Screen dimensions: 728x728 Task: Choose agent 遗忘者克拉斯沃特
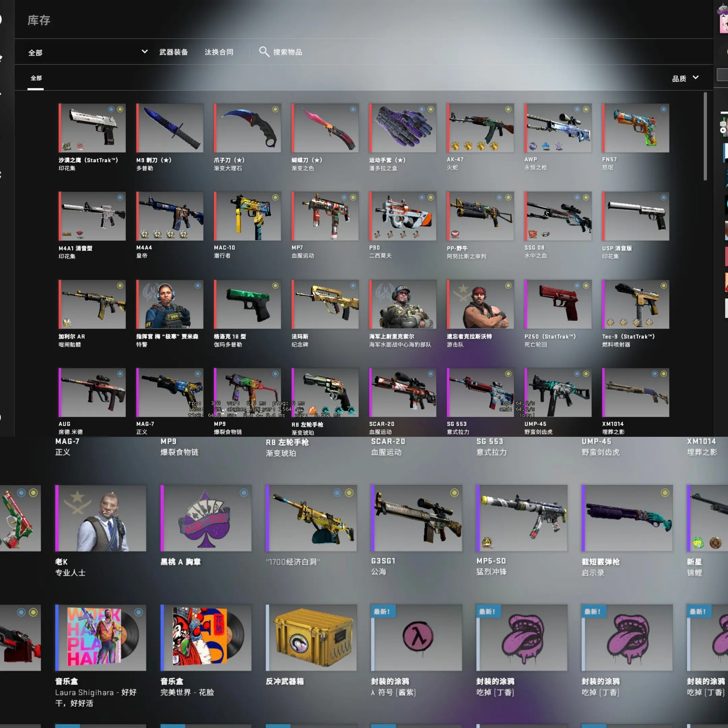point(480,304)
